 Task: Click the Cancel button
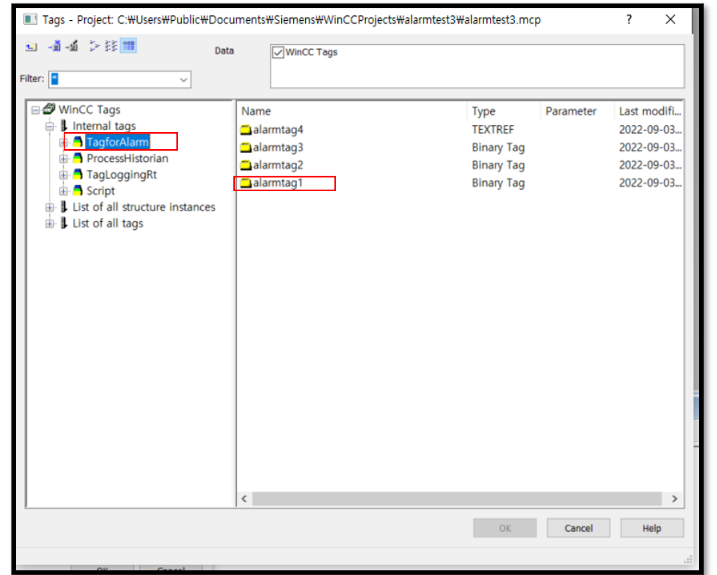pos(578,528)
